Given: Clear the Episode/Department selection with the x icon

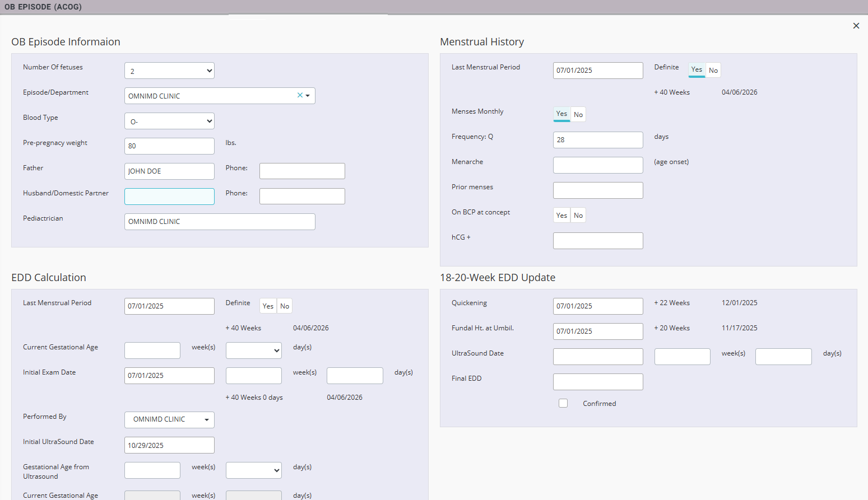Looking at the screenshot, I should click(x=300, y=95).
